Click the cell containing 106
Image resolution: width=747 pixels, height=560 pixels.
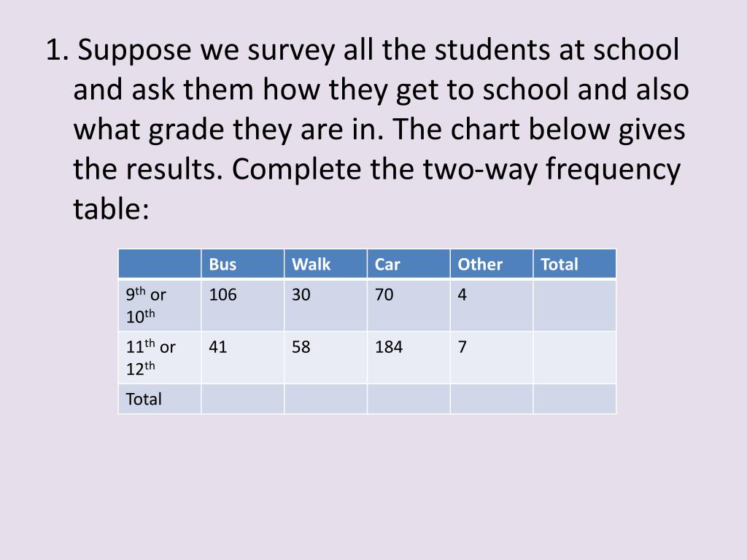[242, 306]
